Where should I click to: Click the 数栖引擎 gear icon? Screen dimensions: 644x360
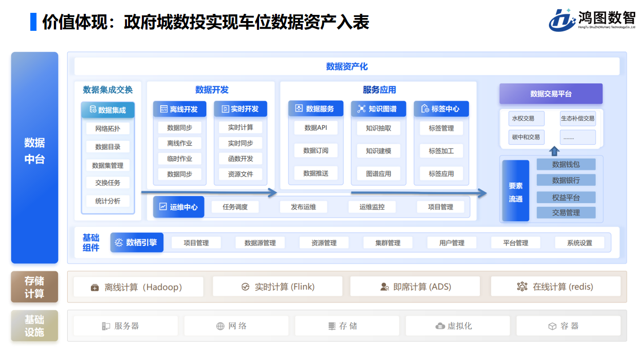(x=119, y=242)
